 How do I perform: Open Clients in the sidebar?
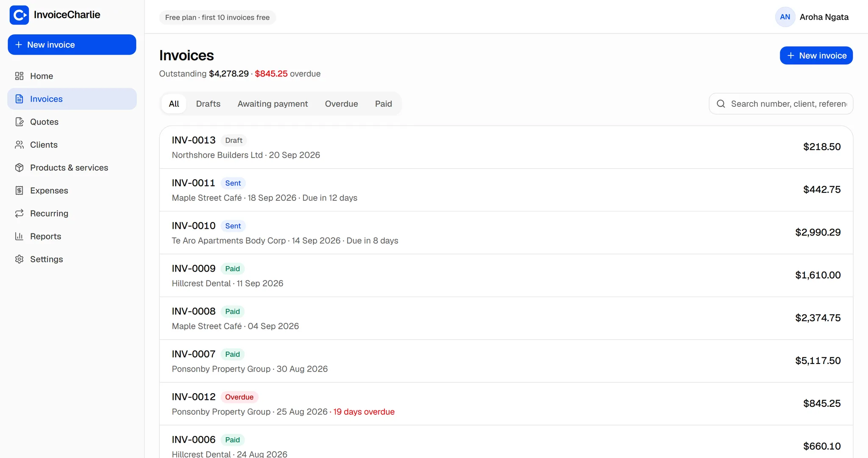click(72, 144)
